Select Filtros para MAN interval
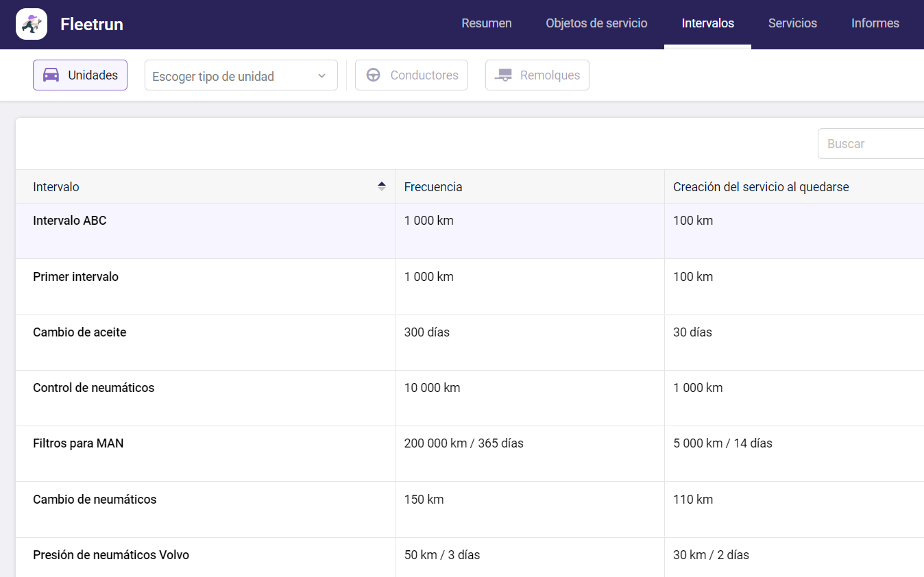 point(78,443)
